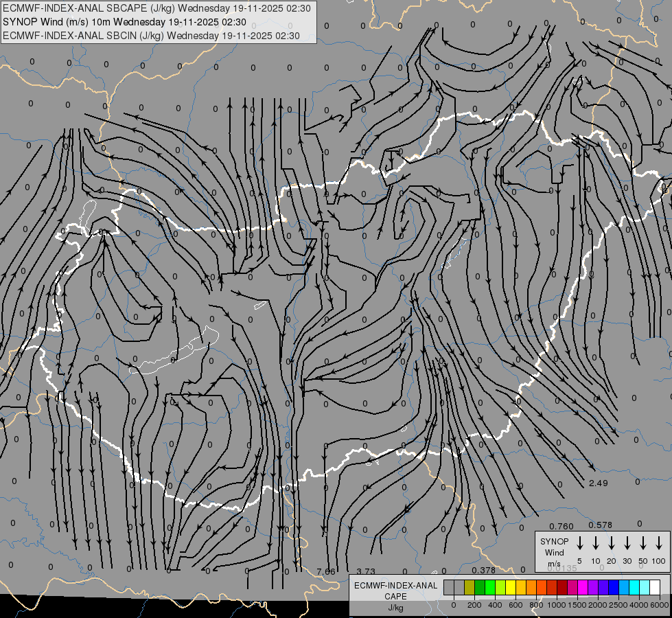Screen dimensions: 672x618
Task: Click the 600 tick label on colorbar
Action: pyautogui.click(x=515, y=605)
